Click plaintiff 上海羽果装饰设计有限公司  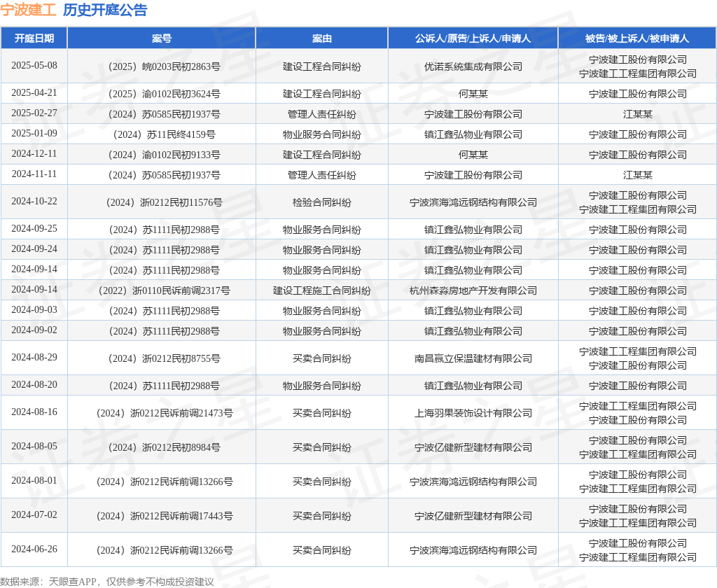click(473, 413)
